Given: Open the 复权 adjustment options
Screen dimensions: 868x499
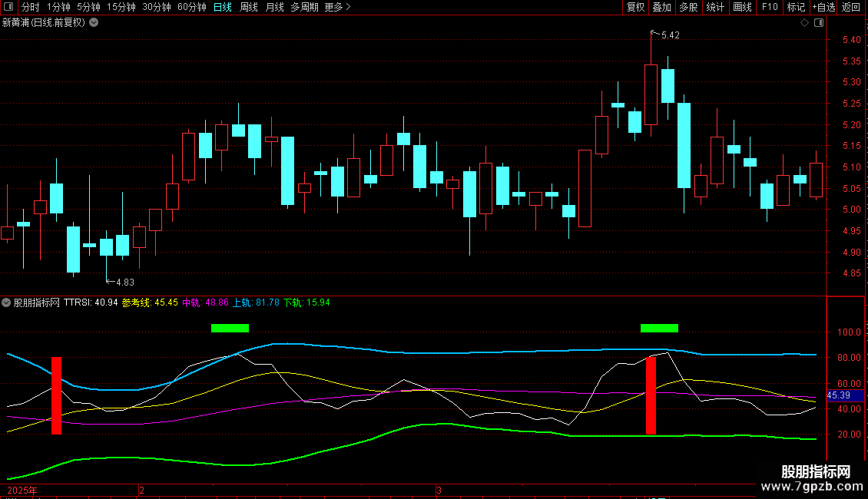Looking at the screenshot, I should pyautogui.click(x=635, y=7).
